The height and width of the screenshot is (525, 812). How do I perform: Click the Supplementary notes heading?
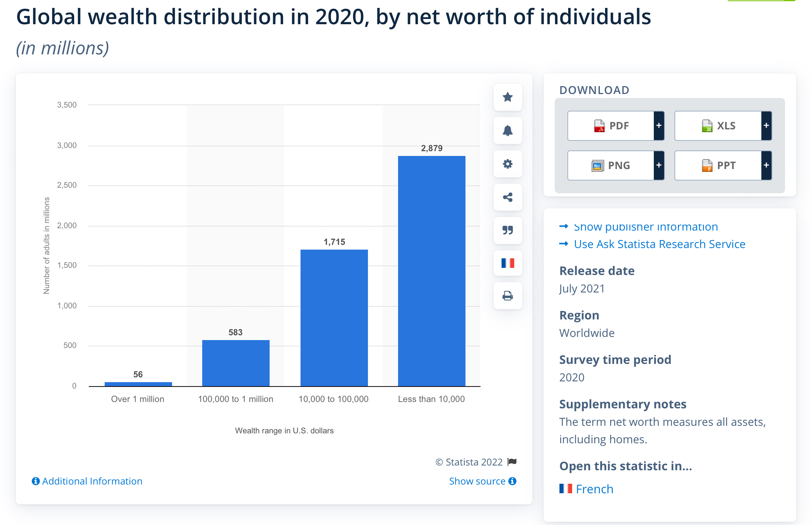coord(623,404)
